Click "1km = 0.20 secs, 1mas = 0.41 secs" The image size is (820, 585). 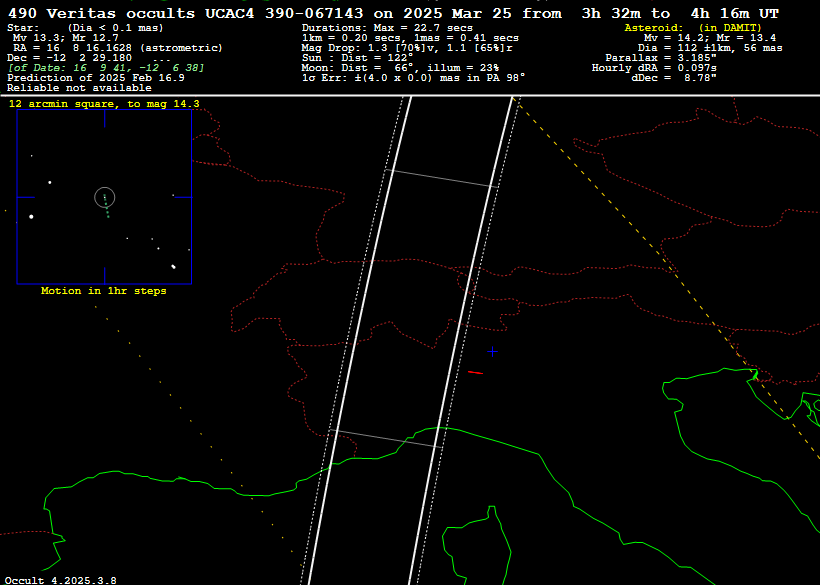tap(410, 38)
